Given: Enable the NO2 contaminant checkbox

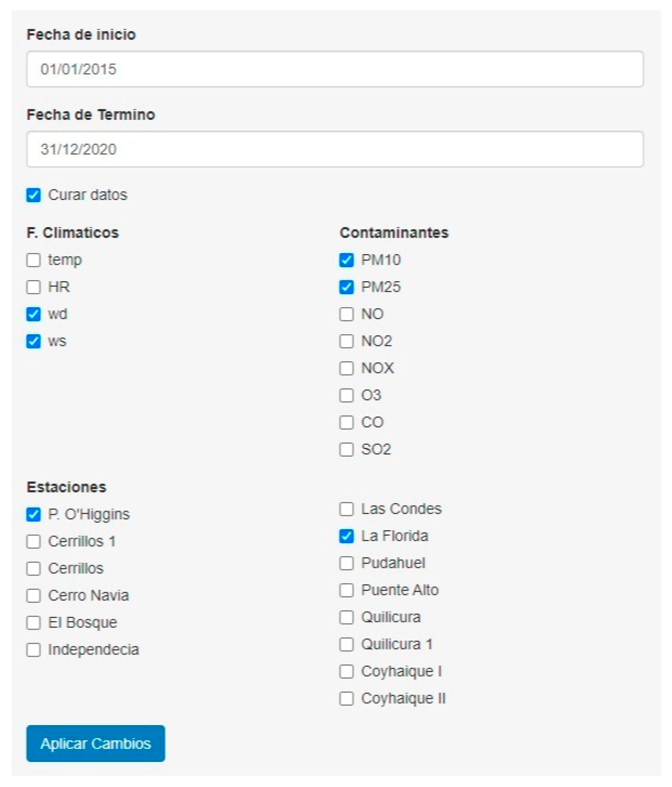Looking at the screenshot, I should point(346,341).
